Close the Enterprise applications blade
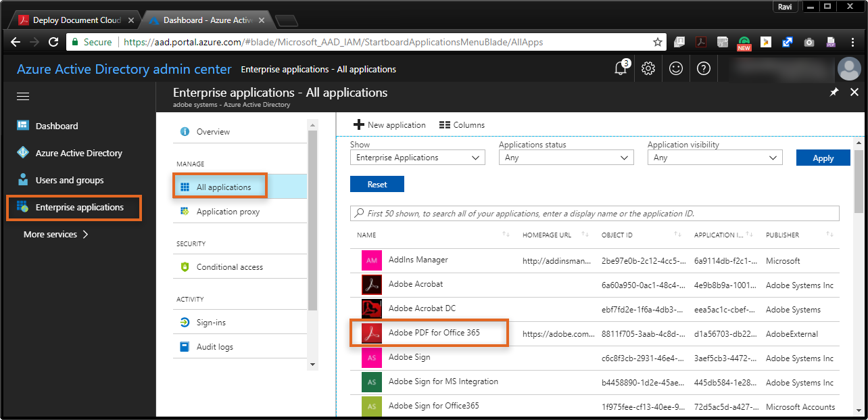Image resolution: width=868 pixels, height=420 pixels. point(854,92)
